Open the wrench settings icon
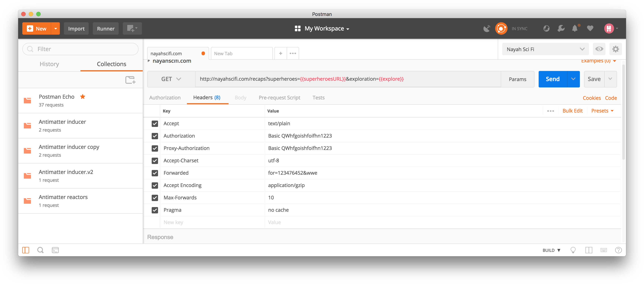Viewport: 644px width, 284px height. tap(561, 29)
